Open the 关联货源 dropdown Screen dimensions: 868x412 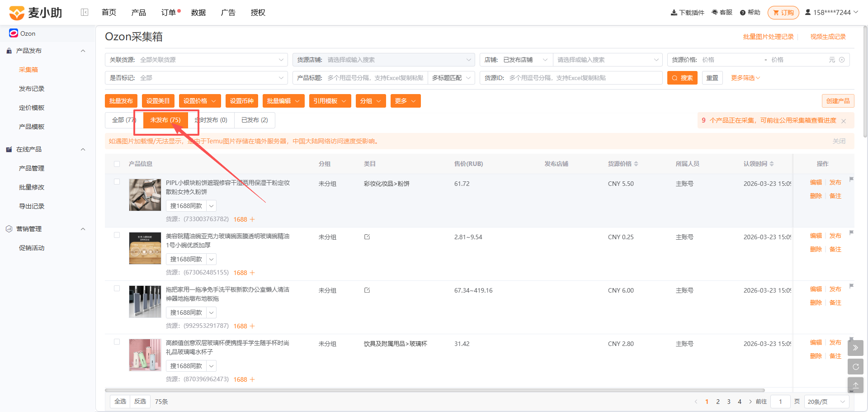point(196,60)
